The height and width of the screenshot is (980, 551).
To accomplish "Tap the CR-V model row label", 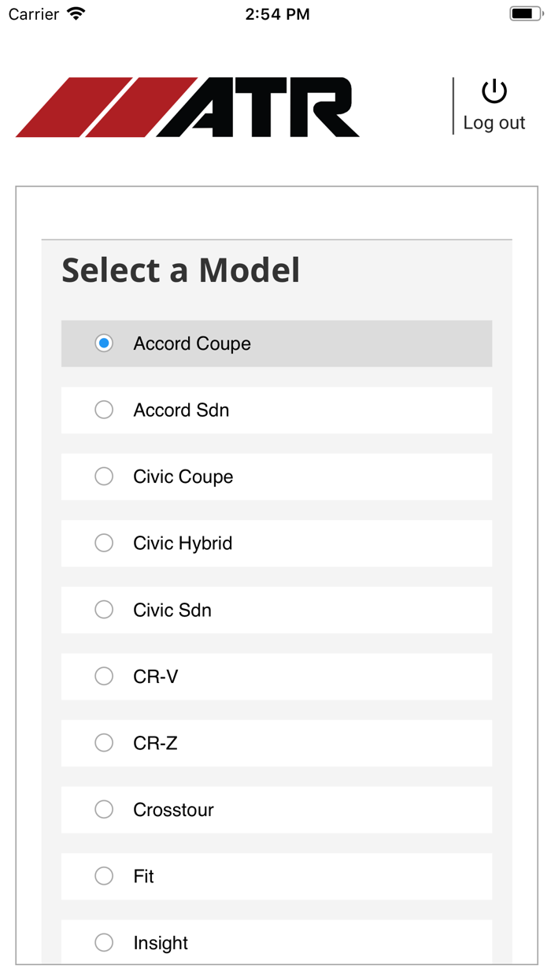I will 156,677.
